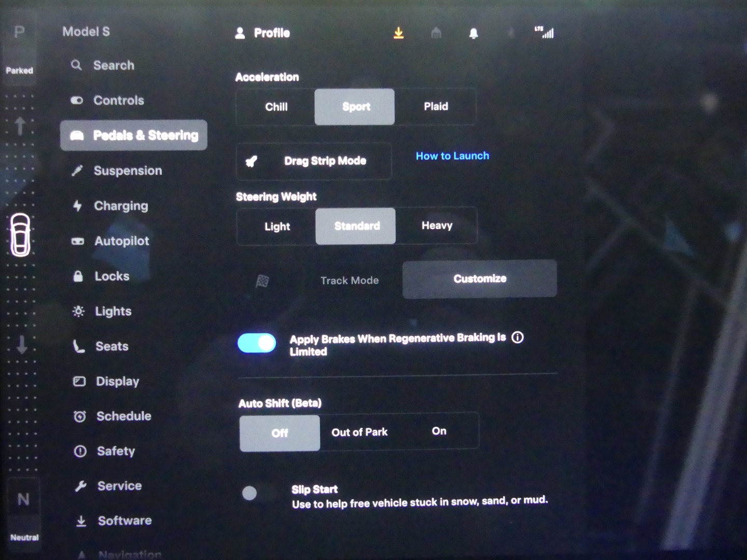Click the Locks padlock icon
This screenshot has width=747, height=560.
[78, 276]
